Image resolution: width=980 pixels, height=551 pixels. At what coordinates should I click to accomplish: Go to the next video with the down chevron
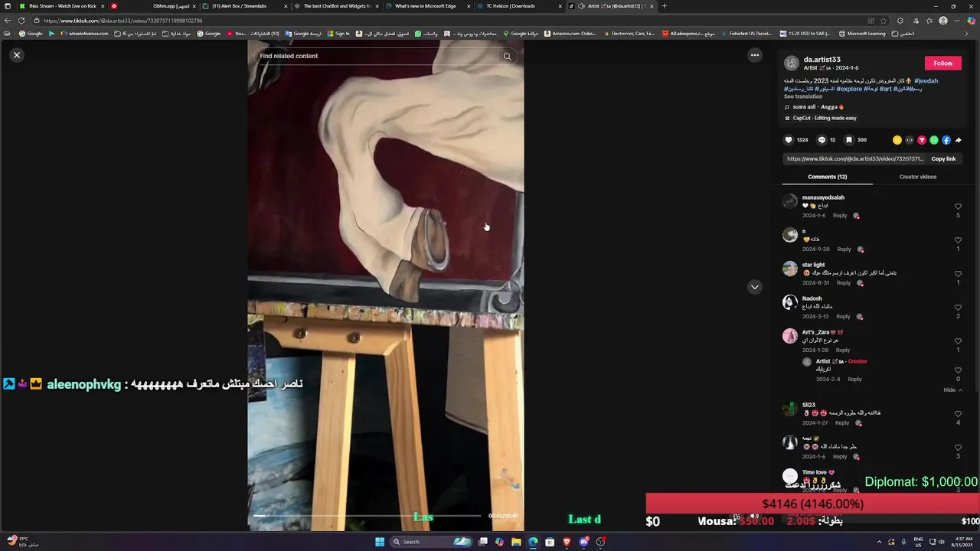(x=755, y=287)
